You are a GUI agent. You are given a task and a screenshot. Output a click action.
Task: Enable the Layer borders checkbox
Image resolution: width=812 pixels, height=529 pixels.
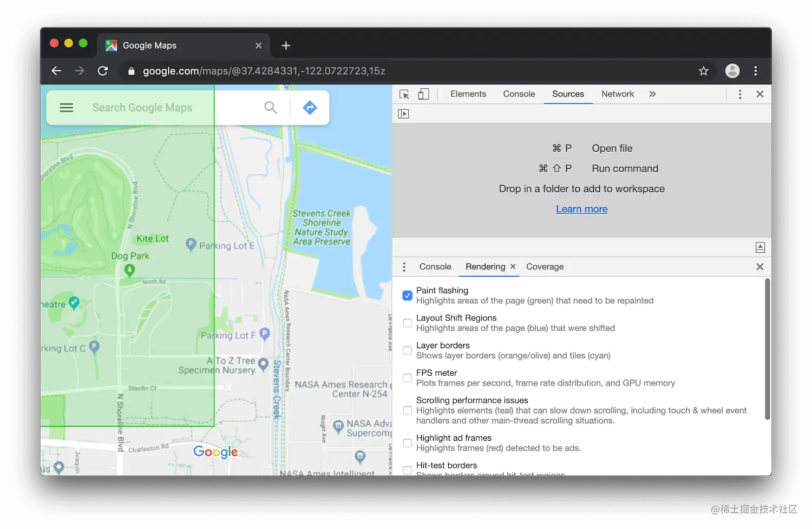click(408, 350)
